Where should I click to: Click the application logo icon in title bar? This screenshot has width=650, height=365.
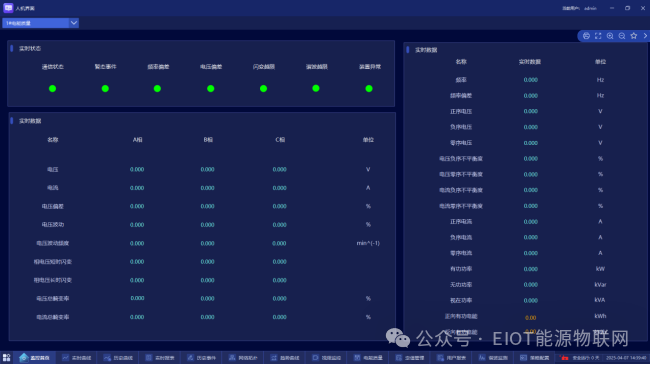click(x=8, y=8)
